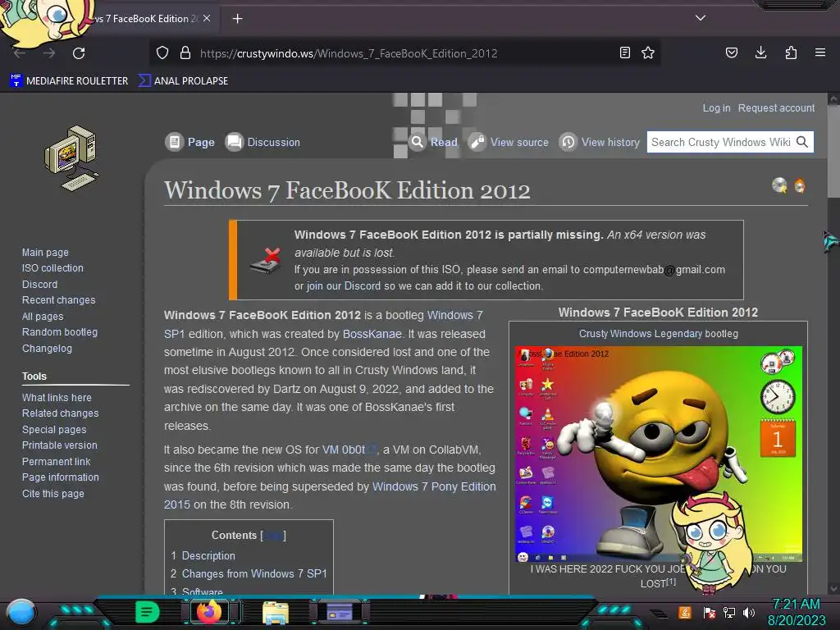The image size is (840, 630).
Task: Follow the BossKanae author link
Action: tap(372, 334)
